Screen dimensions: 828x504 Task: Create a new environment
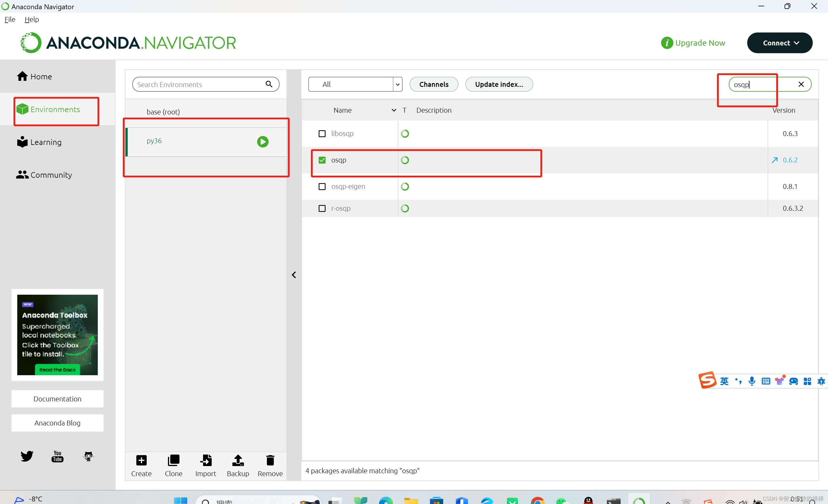pyautogui.click(x=141, y=466)
